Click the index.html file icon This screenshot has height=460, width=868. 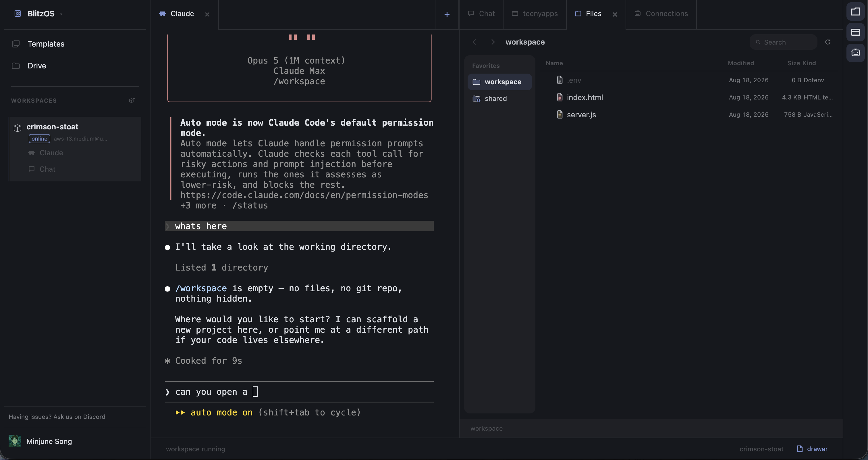pos(560,97)
